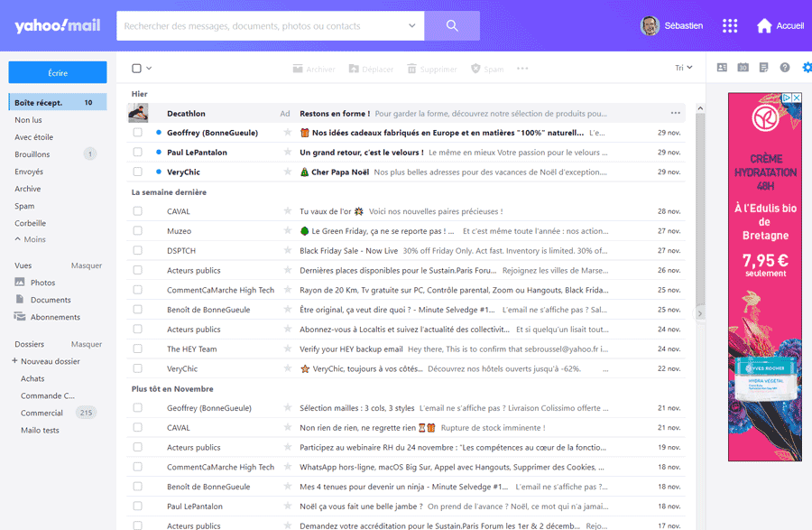Open the selection options dropdown arrow

[149, 69]
